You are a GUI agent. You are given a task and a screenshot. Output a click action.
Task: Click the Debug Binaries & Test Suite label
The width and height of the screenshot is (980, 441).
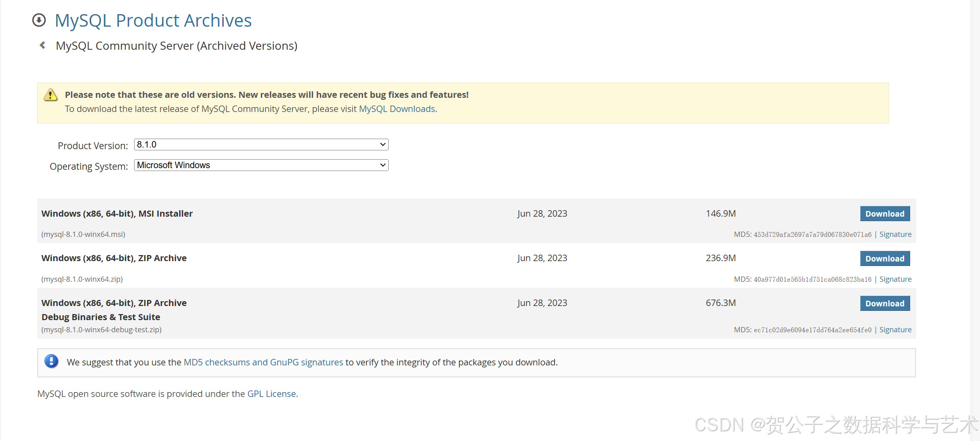click(101, 317)
